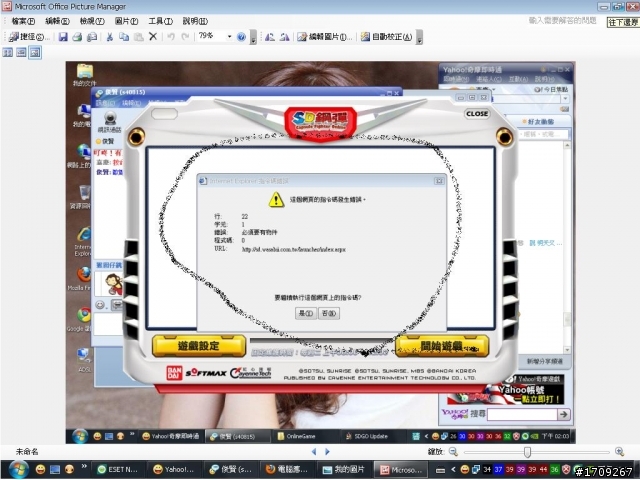Open the 編輯 (Edit) menu
Screen dimensions: 640x480
pos(57,21)
